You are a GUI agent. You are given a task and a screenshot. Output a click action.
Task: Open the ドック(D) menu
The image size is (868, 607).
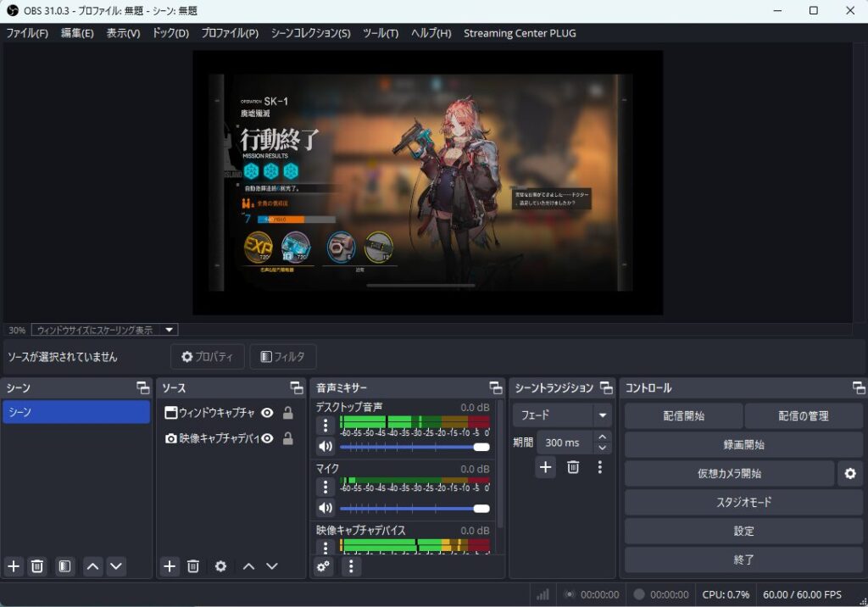tap(170, 33)
